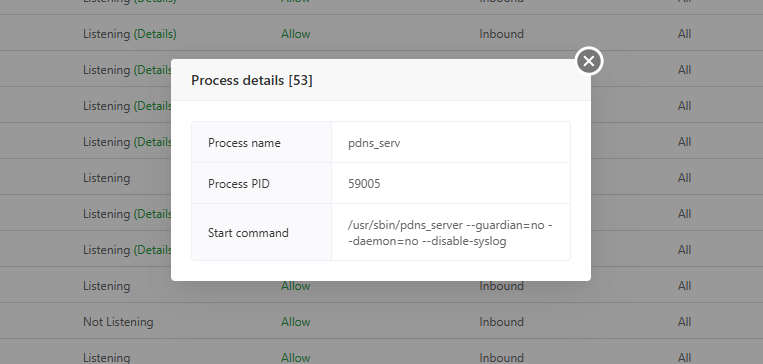Screen dimensions: 763x364
Task: Click Inbound in the Not Listening row
Action: click(x=501, y=322)
